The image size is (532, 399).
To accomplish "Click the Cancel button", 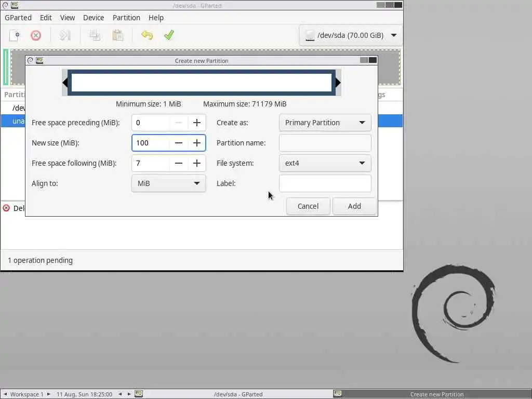I will (x=308, y=206).
